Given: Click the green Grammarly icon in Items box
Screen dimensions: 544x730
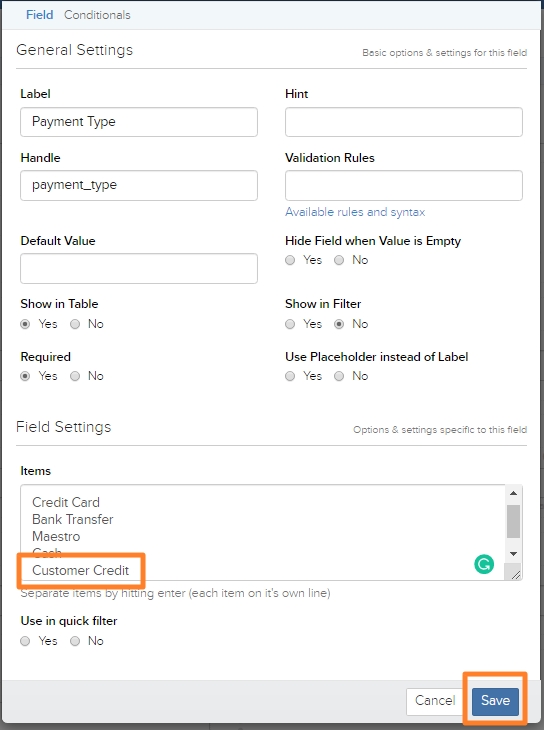Looking at the screenshot, I should pos(484,564).
